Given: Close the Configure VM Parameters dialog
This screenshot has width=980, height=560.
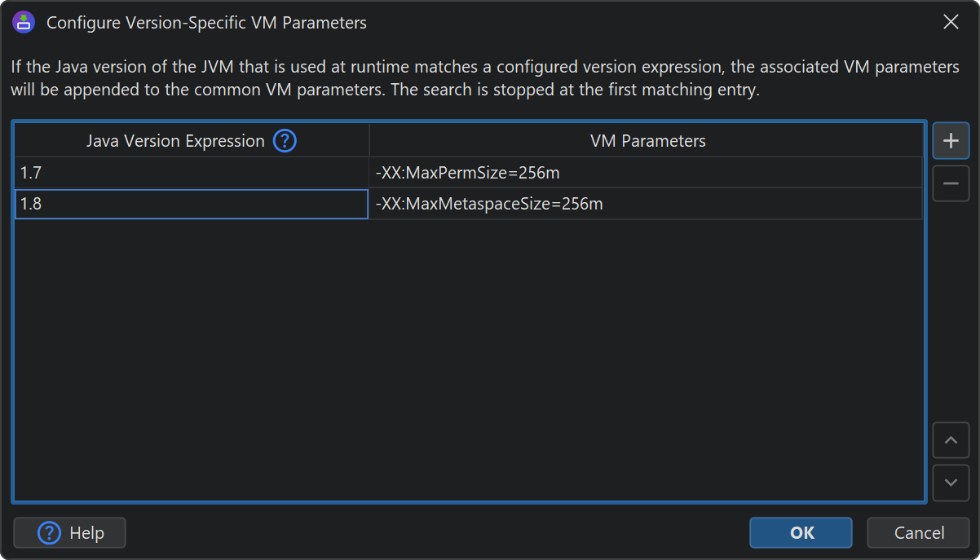Looking at the screenshot, I should pyautogui.click(x=951, y=22).
